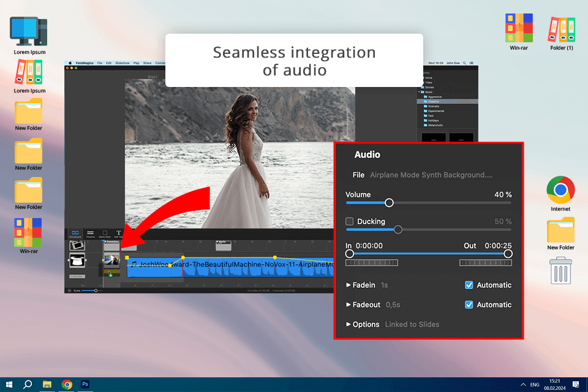The width and height of the screenshot is (588, 392).
Task: Expand the Fadein disclosure triangle
Action: 349,285
